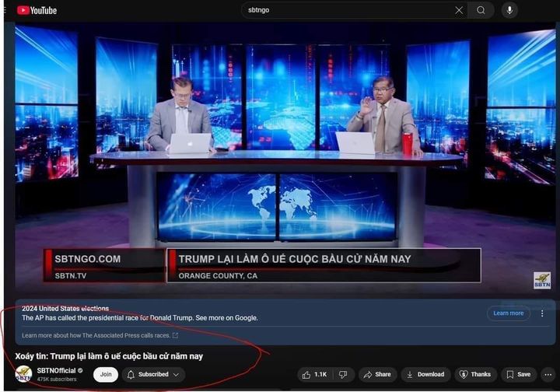Download the video
Viewport: 560px width, 392px height.
pyautogui.click(x=425, y=374)
